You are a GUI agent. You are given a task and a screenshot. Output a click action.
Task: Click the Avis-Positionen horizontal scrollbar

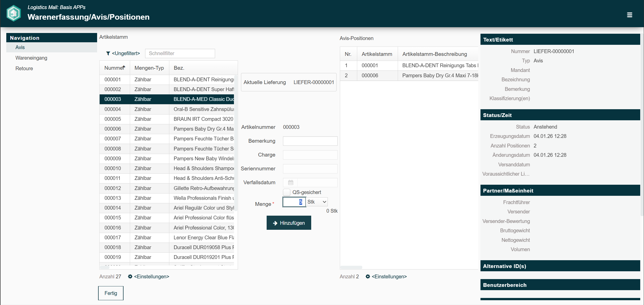tap(351, 267)
